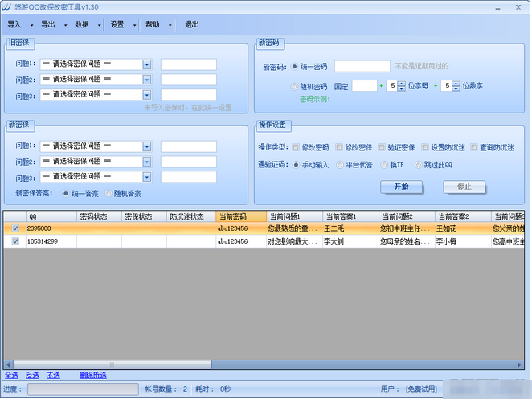Screen dimensions: 532x399
Task: Click the app logo icon in title bar
Action: (7, 6)
